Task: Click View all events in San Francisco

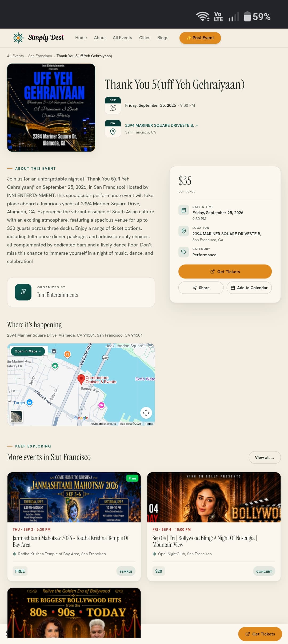Action: coord(265,458)
